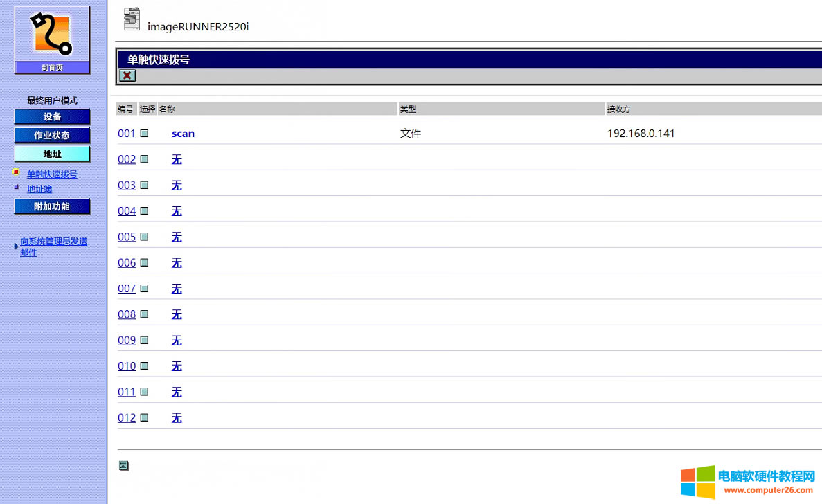822x504 pixels.
Task: Tick the checkbox for entry 007
Action: [144, 288]
